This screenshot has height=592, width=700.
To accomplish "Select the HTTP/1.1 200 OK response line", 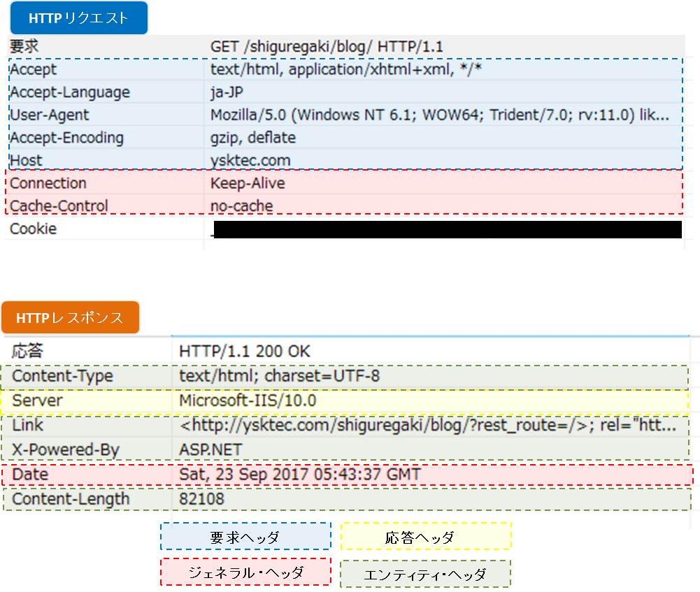I will click(245, 351).
